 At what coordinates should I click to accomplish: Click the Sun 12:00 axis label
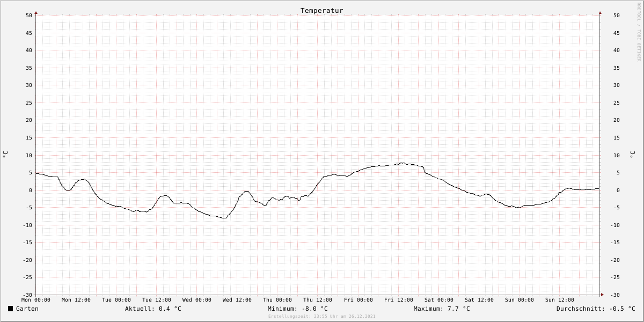point(560,300)
